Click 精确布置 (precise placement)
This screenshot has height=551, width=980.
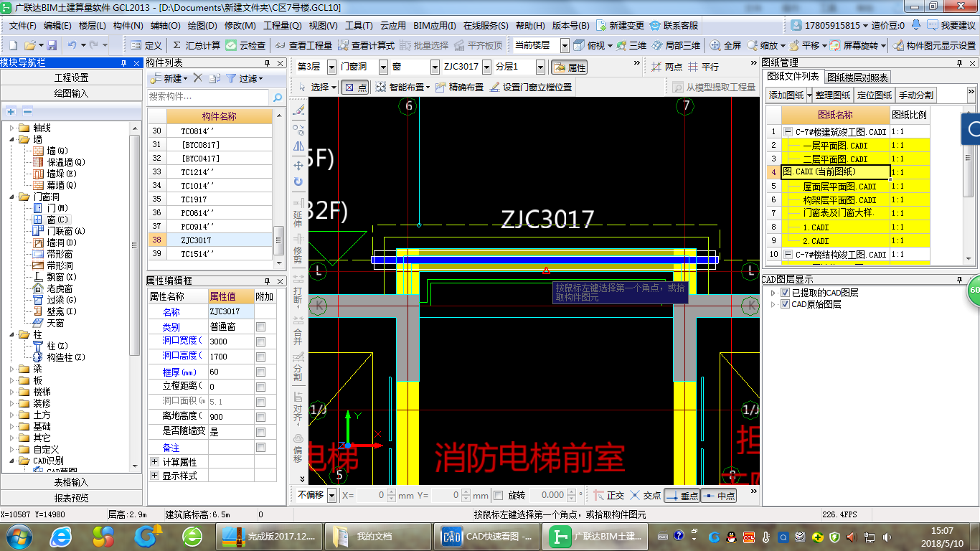pos(460,87)
